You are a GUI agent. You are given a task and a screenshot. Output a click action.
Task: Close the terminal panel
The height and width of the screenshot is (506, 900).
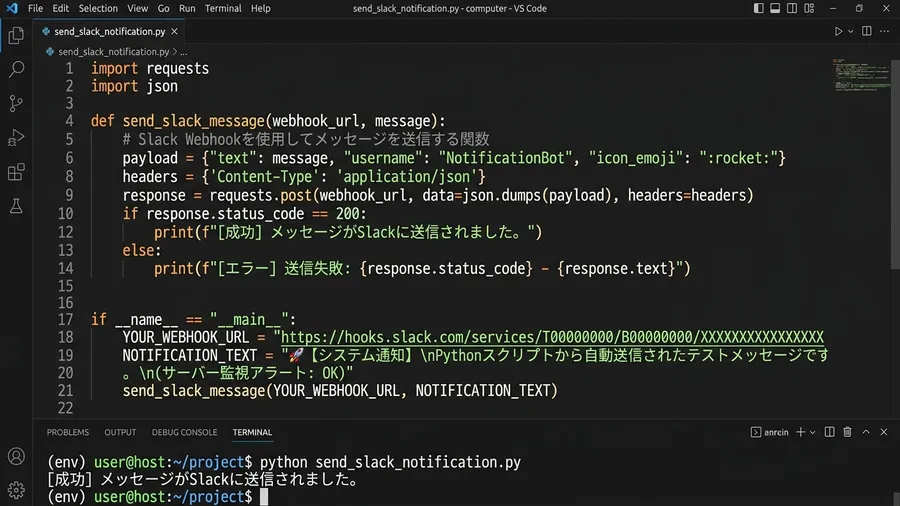click(884, 432)
